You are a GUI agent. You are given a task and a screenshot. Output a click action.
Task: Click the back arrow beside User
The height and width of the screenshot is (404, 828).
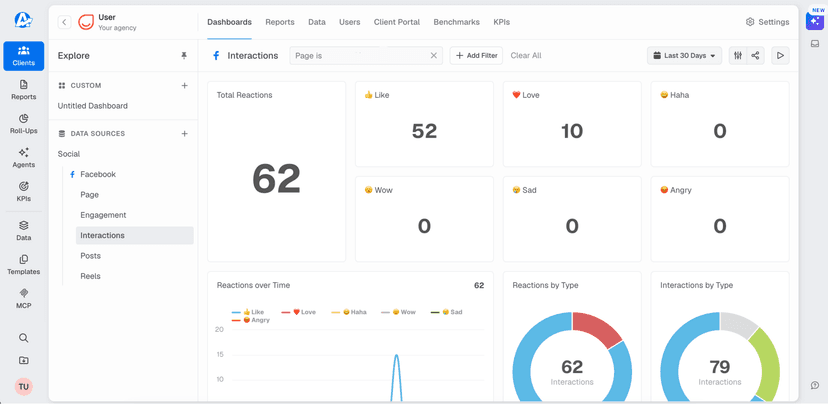(64, 22)
